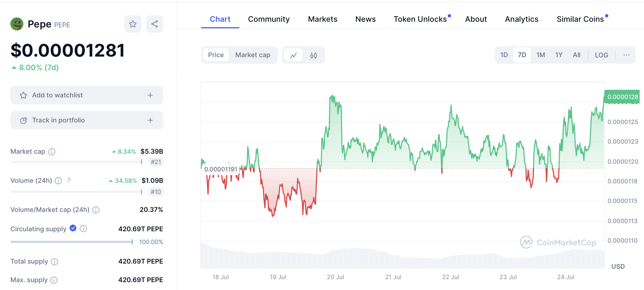Click the #21 market cap rank badge
644x290 pixels.
(156, 162)
